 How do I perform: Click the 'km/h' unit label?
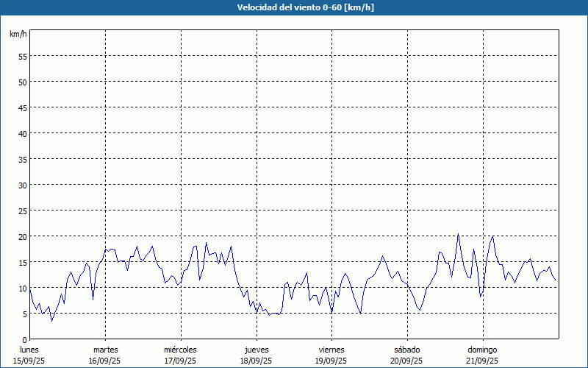(18, 35)
